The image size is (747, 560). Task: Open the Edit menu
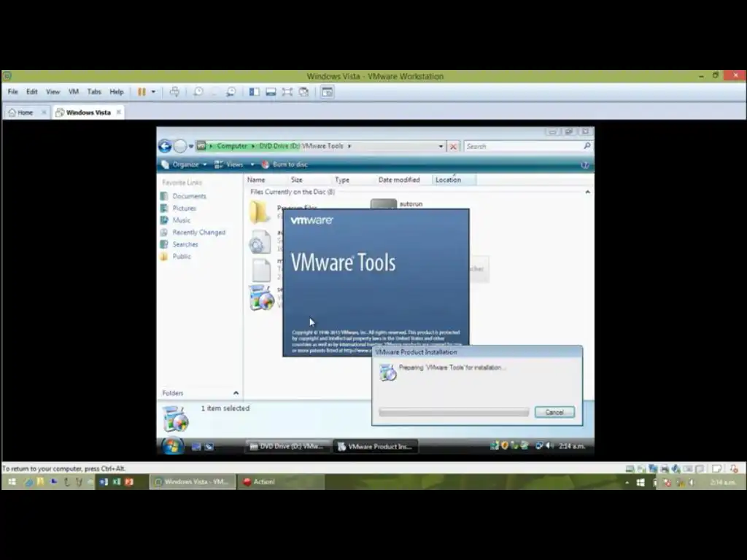pos(32,91)
